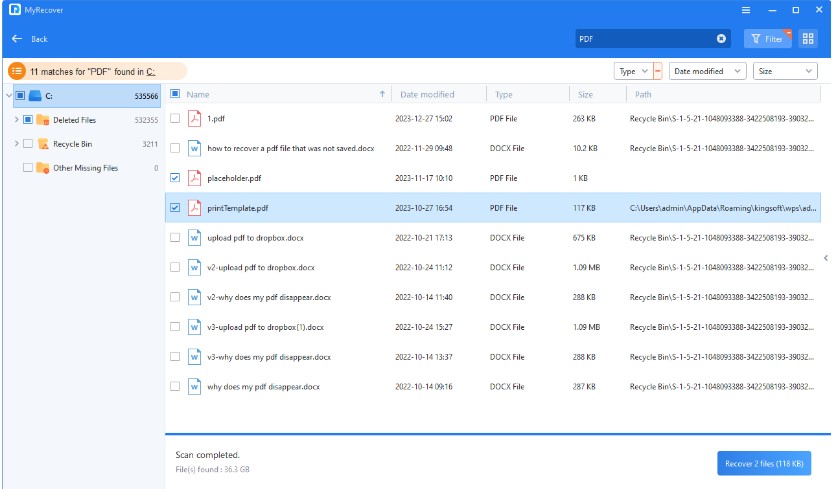
Task: Click into the PDF search field
Action: [643, 39]
